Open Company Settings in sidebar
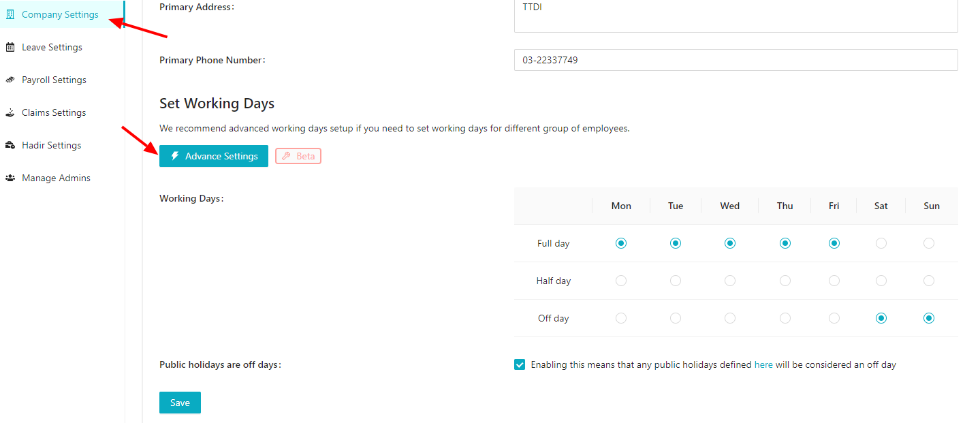Screen dimensions: 980x423 pyautogui.click(x=62, y=14)
